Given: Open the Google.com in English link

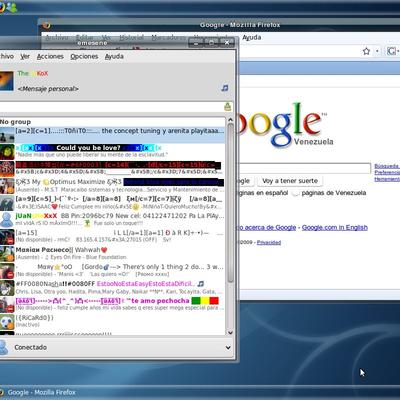Looking at the screenshot, I should (x=335, y=227).
